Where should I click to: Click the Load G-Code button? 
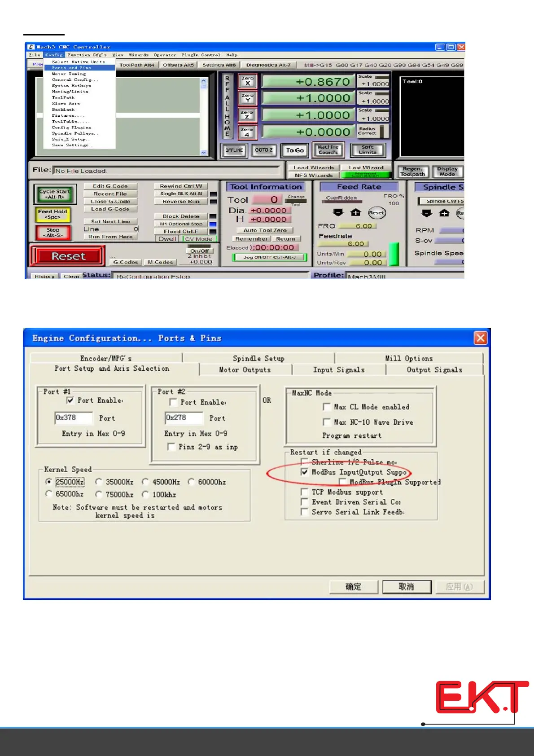coord(110,209)
